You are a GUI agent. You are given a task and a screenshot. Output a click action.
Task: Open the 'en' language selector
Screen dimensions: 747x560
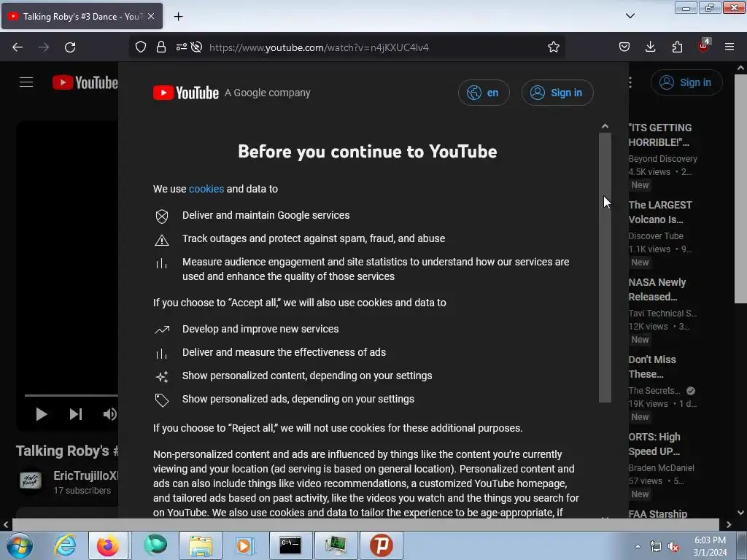484,93
